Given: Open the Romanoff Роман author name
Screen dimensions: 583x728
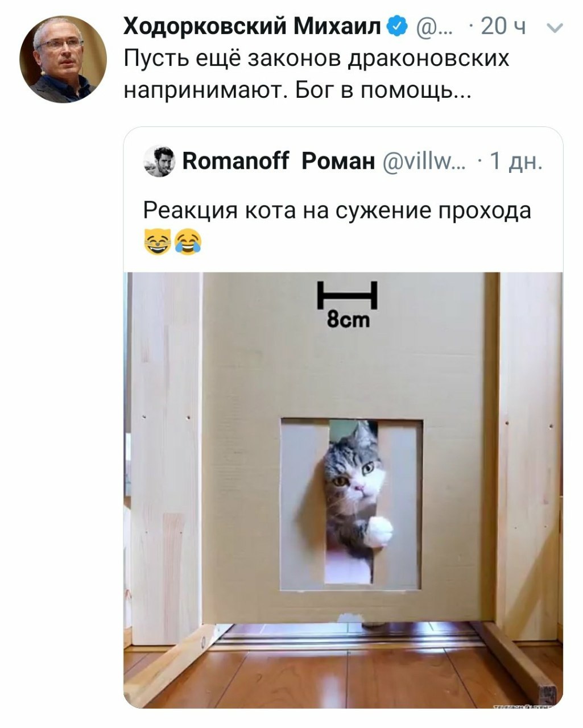Looking at the screenshot, I should coord(278,162).
